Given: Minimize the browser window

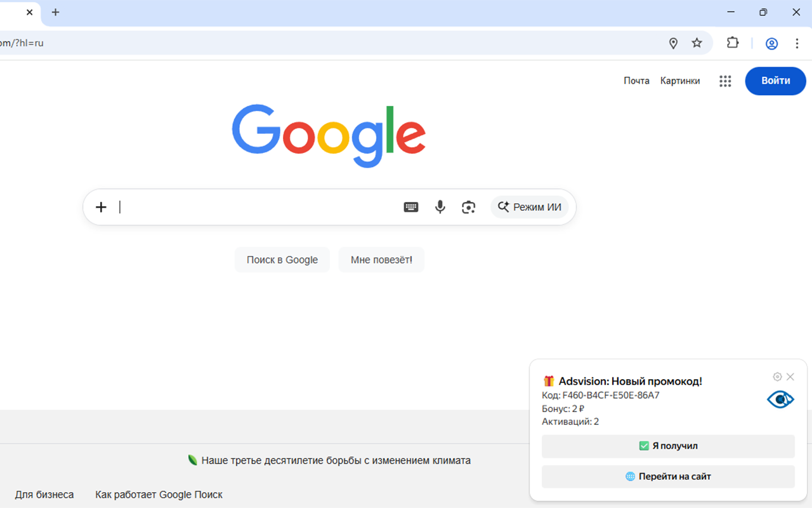Looking at the screenshot, I should (731, 12).
